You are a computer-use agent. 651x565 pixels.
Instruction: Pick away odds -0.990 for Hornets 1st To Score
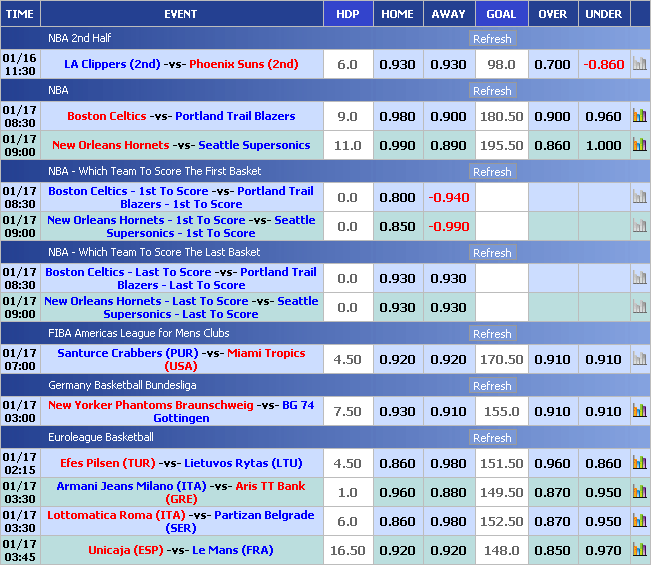coord(448,226)
